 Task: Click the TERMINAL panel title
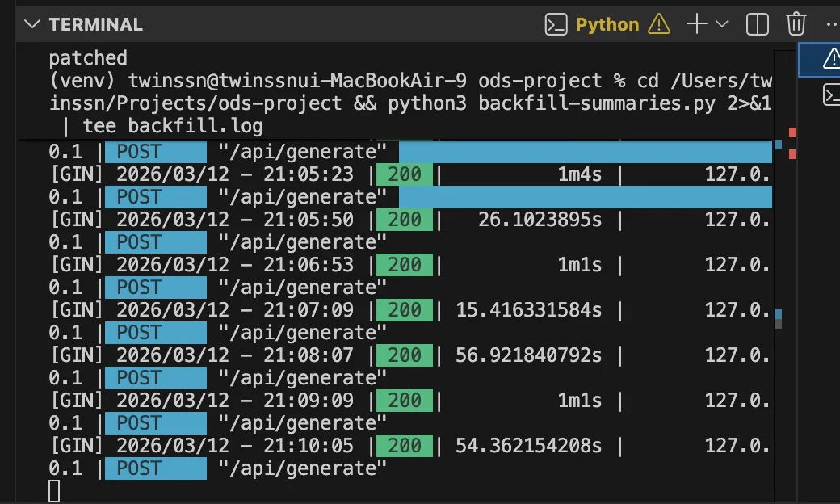96,24
